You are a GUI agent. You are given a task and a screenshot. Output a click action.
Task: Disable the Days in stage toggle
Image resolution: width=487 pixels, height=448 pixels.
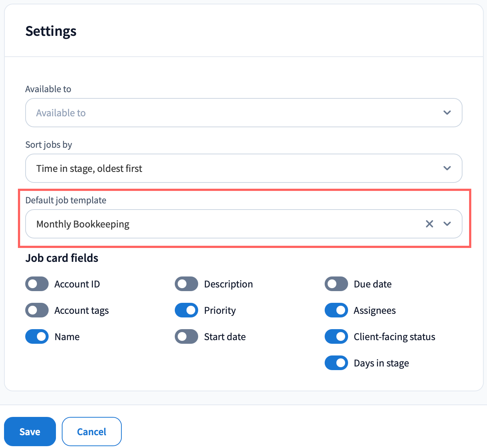click(336, 363)
